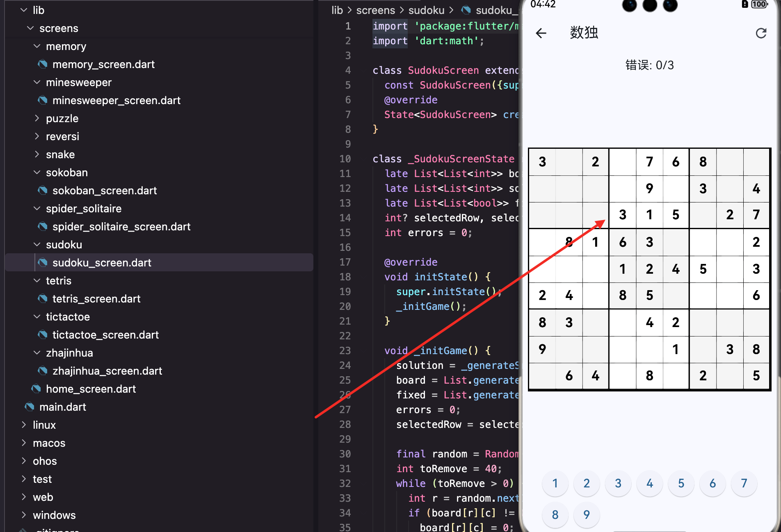781x532 pixels.
Task: Click Dart file icon of memory_screen.dart
Action: pos(42,64)
